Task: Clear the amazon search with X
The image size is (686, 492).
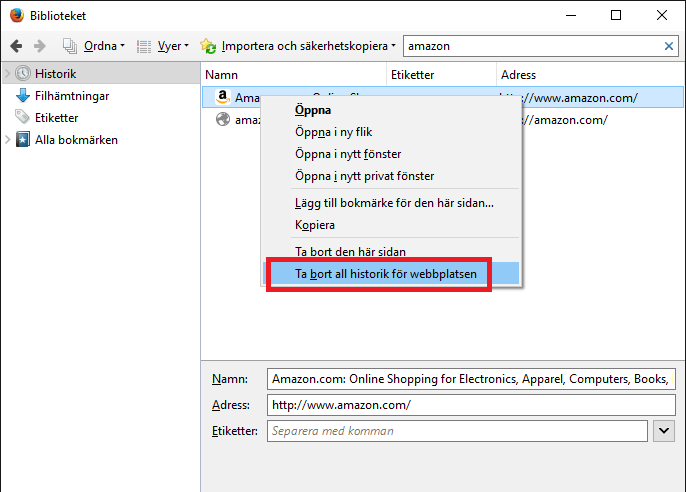Action: tap(668, 46)
